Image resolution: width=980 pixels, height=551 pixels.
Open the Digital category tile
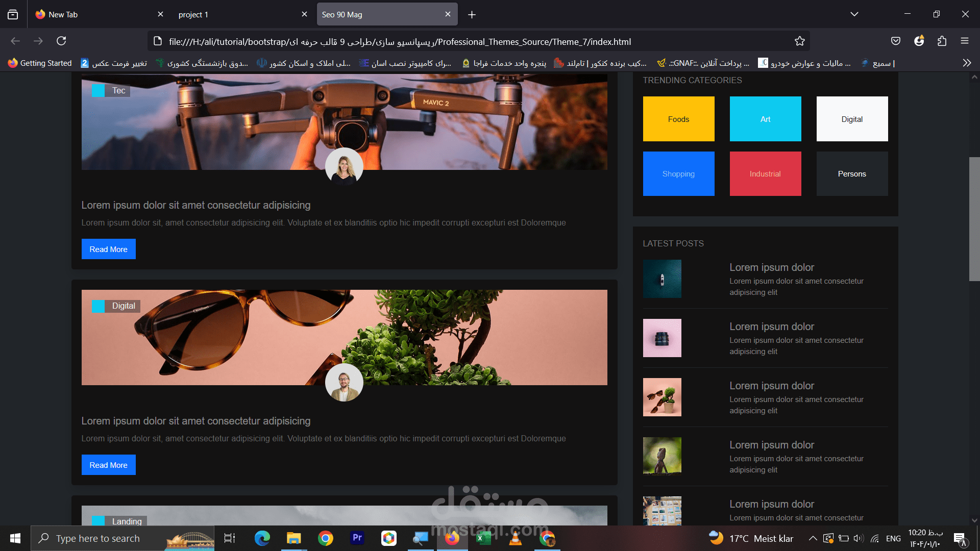852,119
